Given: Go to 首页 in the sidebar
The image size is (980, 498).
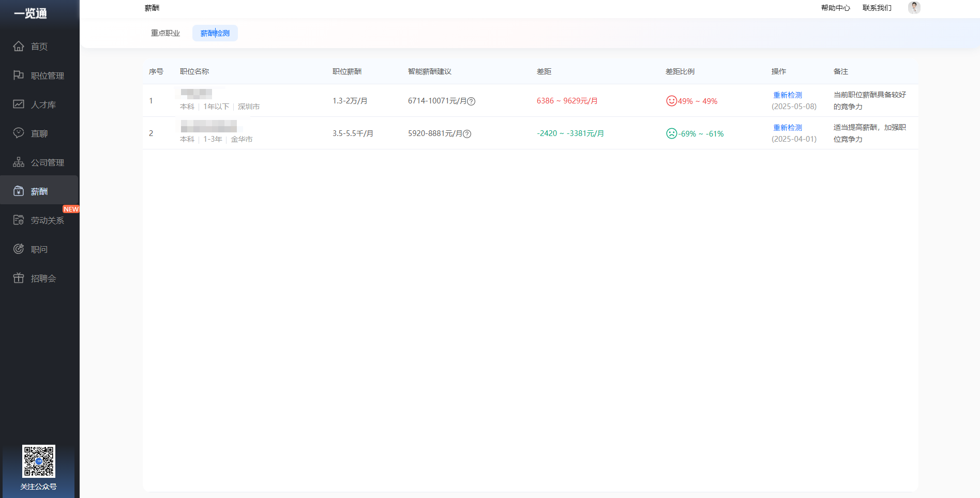Looking at the screenshot, I should coord(39,47).
